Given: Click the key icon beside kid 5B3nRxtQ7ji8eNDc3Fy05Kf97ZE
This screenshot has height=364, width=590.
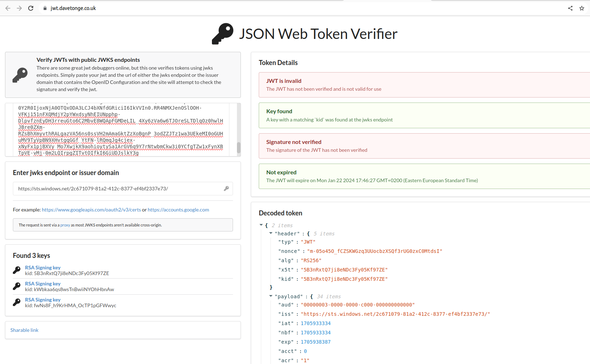Looking at the screenshot, I should (16, 270).
